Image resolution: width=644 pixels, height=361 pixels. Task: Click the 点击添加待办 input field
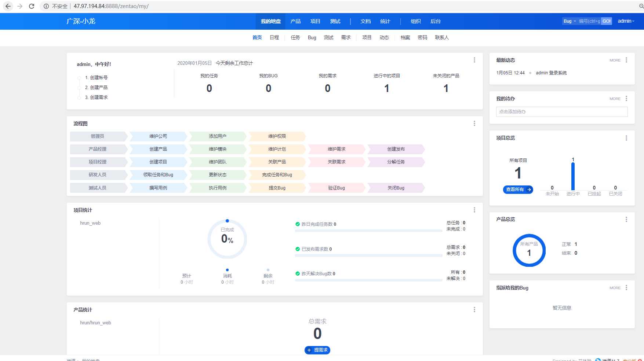[x=562, y=112]
